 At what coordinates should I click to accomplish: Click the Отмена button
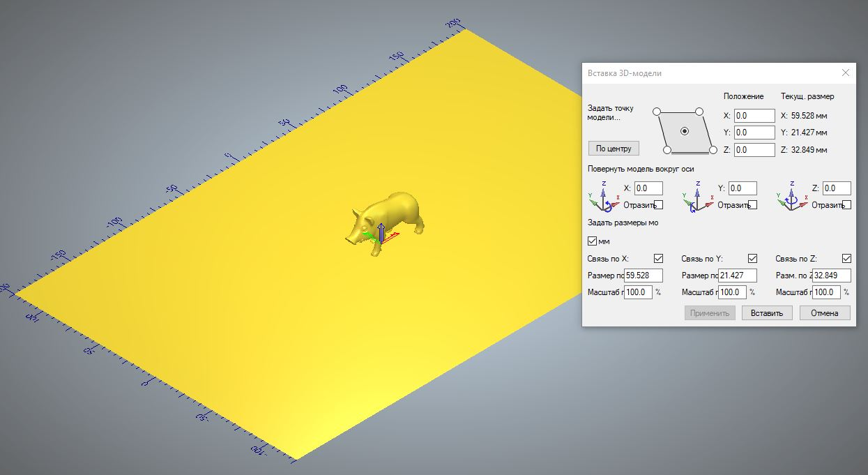pos(825,313)
